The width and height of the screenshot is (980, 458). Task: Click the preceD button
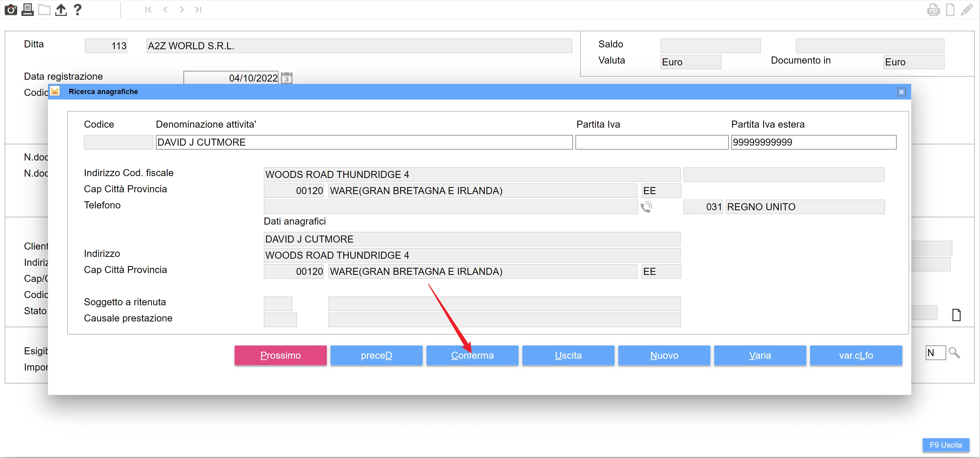point(376,355)
